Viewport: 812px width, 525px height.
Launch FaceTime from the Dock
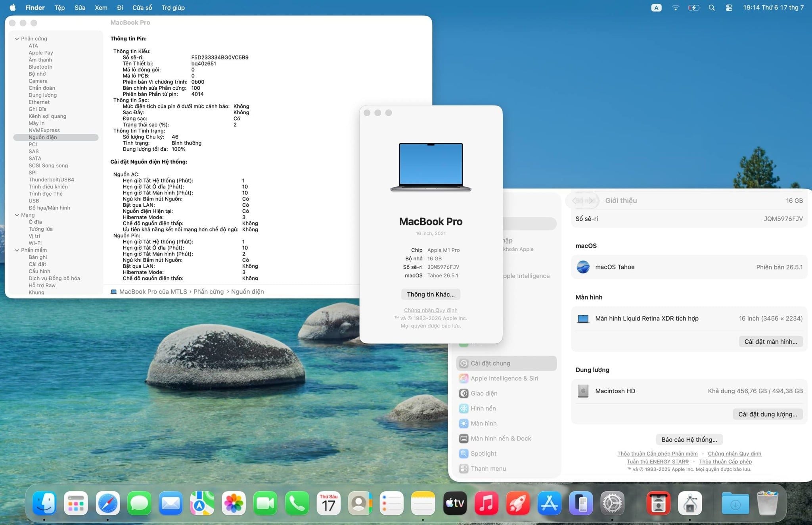point(265,503)
